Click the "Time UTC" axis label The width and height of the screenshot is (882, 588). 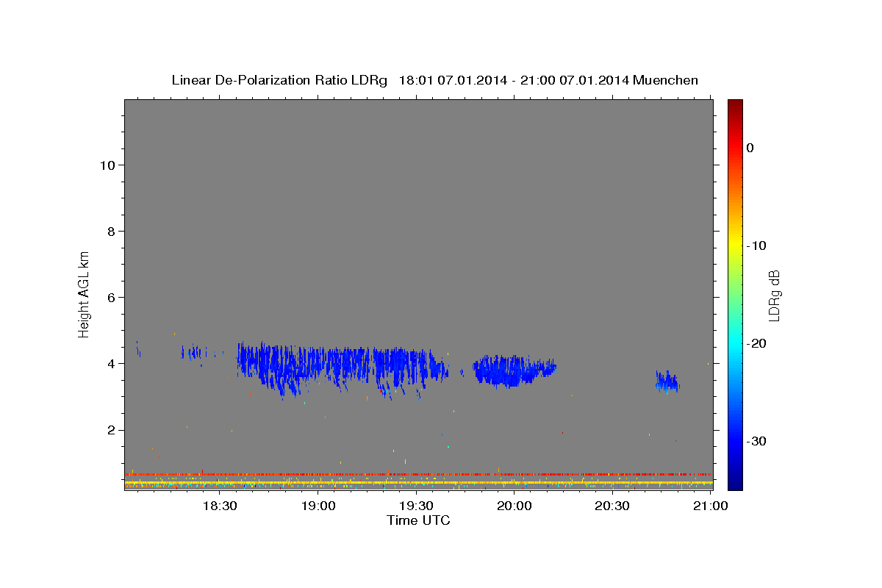coord(418,520)
